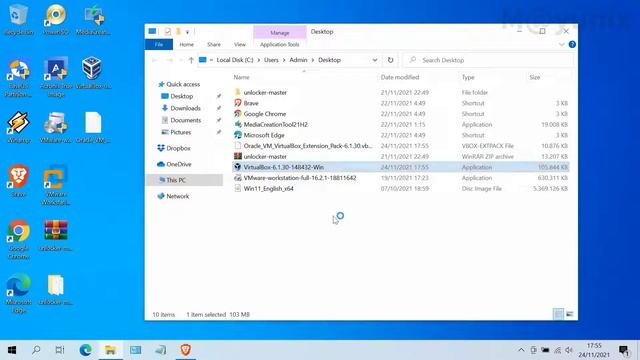
Task: Click Admin in the address path
Action: tap(298, 60)
